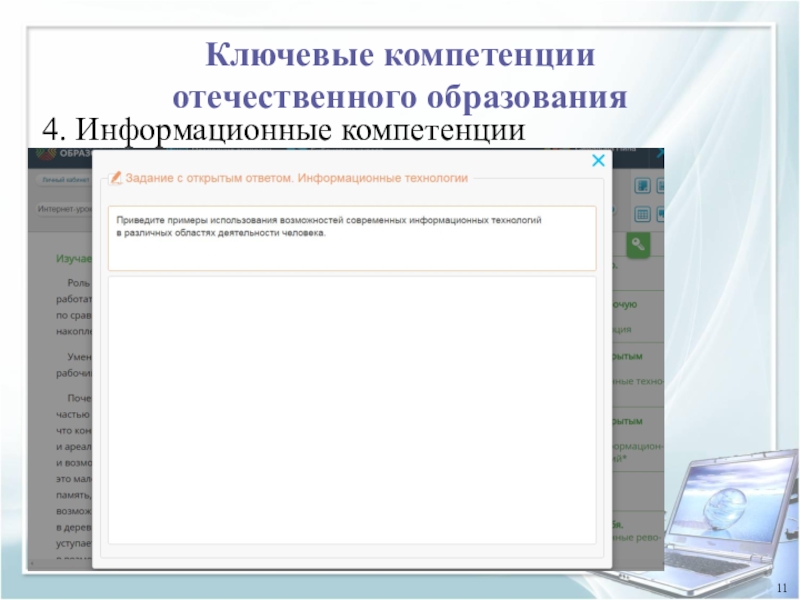
Task: Click the task text starting with 'Приведите примеры'
Action: pos(329,227)
